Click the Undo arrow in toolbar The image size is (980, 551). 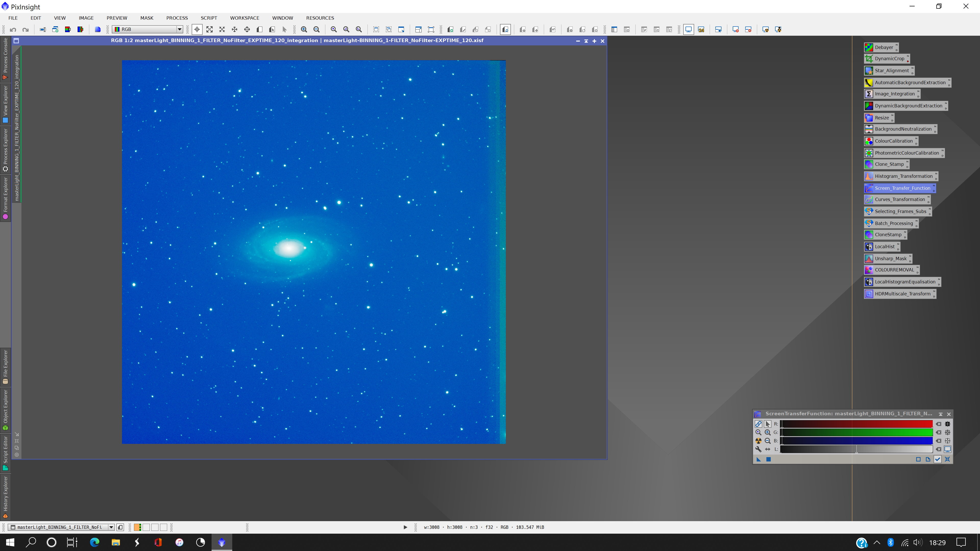click(x=13, y=29)
